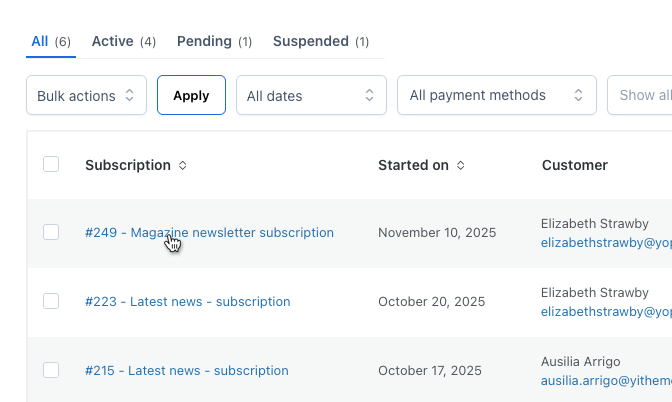Switch to the Active subscriptions tab

(x=123, y=42)
